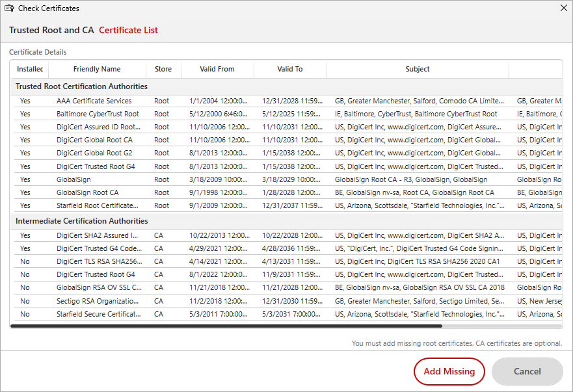
Task: Select the Trusted Root Certification Authorities group
Action: [286, 86]
